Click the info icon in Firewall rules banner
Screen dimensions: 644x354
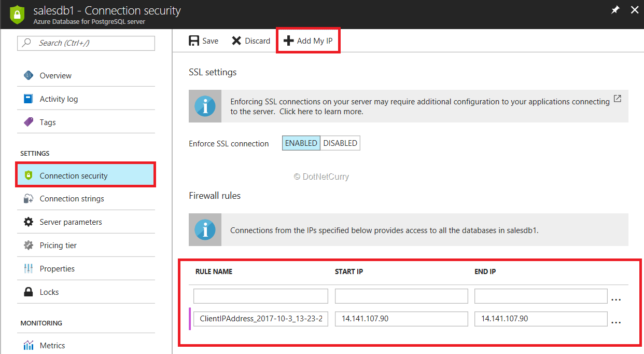pyautogui.click(x=205, y=229)
